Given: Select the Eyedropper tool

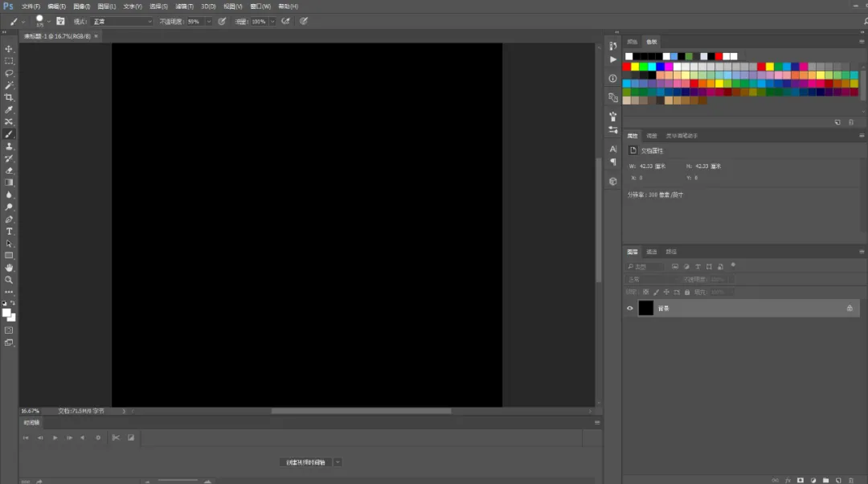Looking at the screenshot, I should point(9,109).
